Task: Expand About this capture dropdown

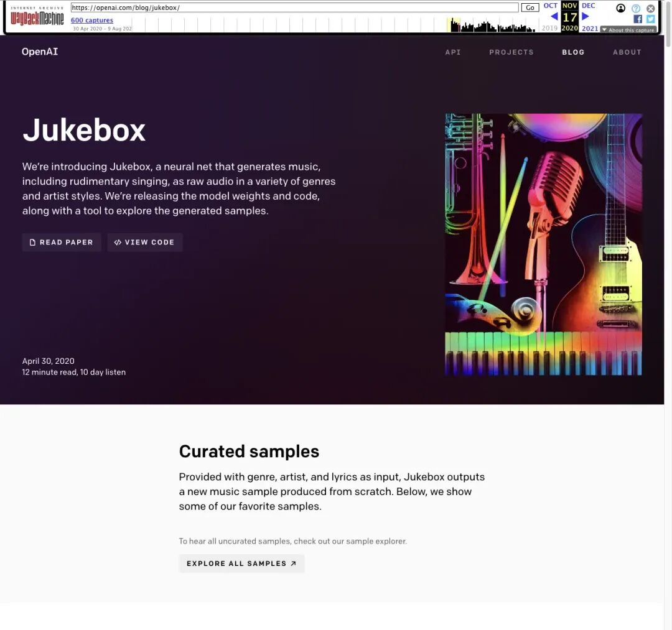Action: [x=628, y=30]
